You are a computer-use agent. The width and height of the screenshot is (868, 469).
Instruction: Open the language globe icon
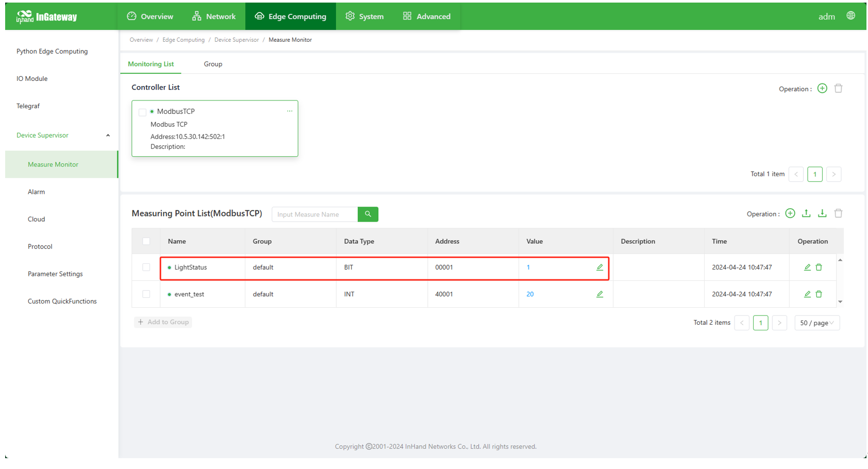pos(850,16)
